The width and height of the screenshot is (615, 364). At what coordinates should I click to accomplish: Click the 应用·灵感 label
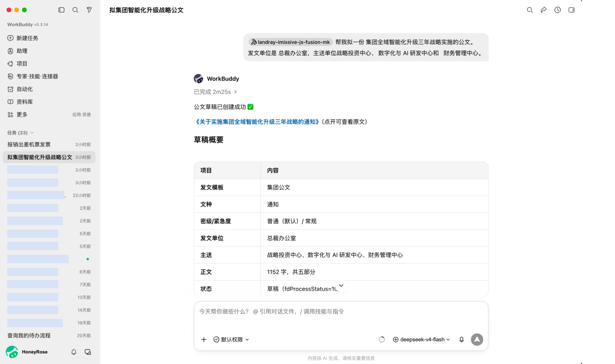coord(82,115)
